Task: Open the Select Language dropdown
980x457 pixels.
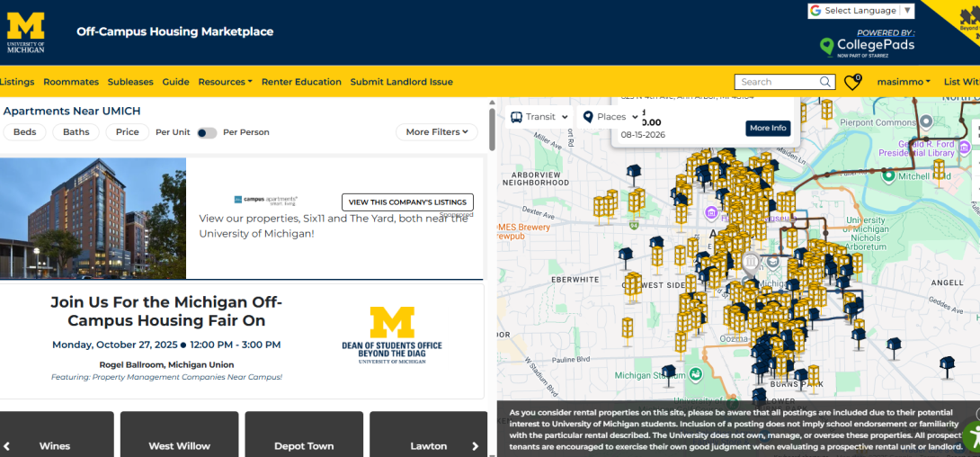Action: click(x=861, y=11)
